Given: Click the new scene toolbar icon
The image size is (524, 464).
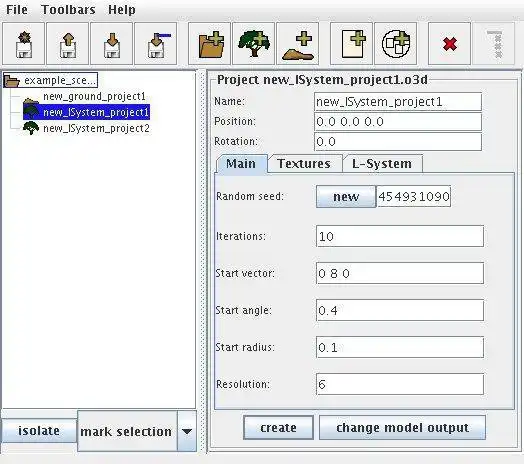Looking at the screenshot, I should [x=23, y=44].
